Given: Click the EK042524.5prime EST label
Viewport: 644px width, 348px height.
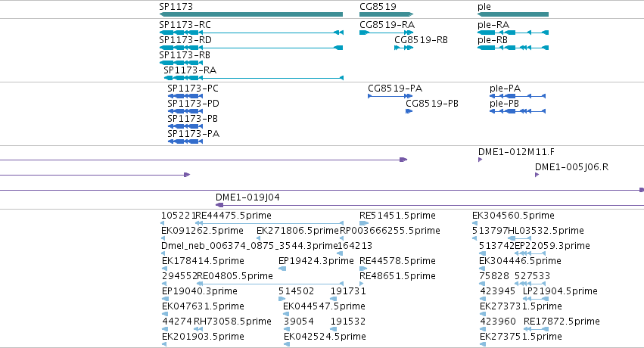Looking at the screenshot, I should (325, 337).
